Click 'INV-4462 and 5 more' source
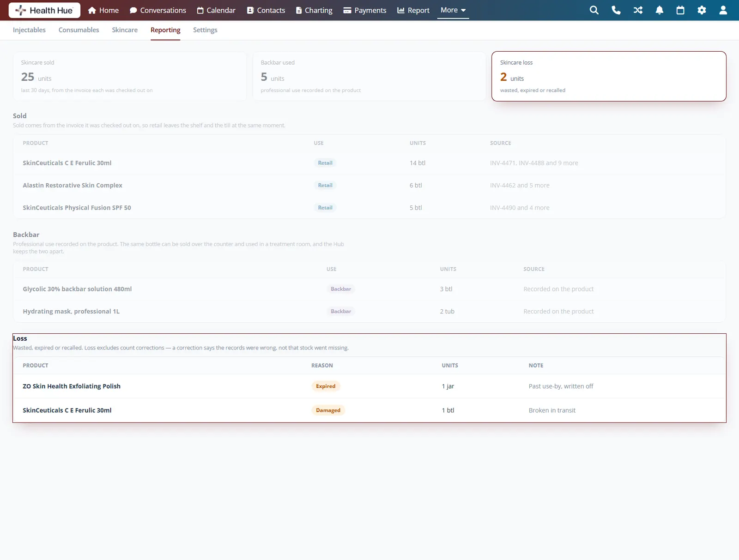The image size is (739, 560). pyautogui.click(x=520, y=185)
